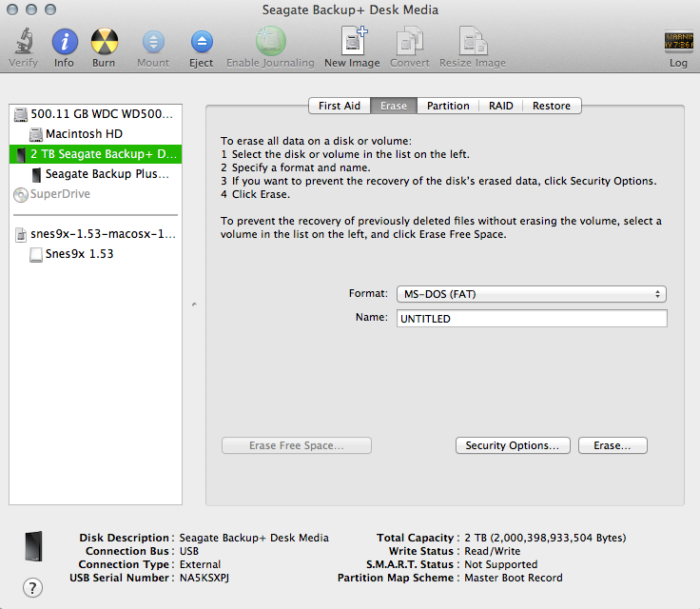Viewport: 700px width, 609px height.
Task: Open the Log viewer icon
Action: coord(678,41)
